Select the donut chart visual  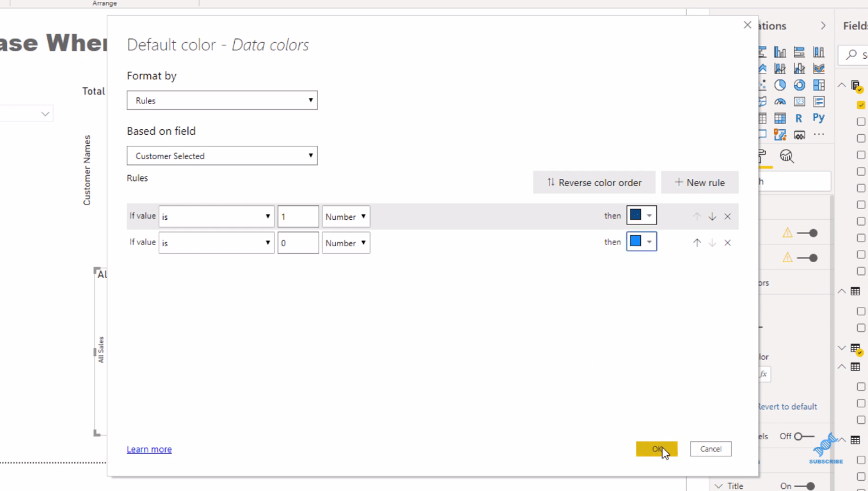(x=799, y=85)
